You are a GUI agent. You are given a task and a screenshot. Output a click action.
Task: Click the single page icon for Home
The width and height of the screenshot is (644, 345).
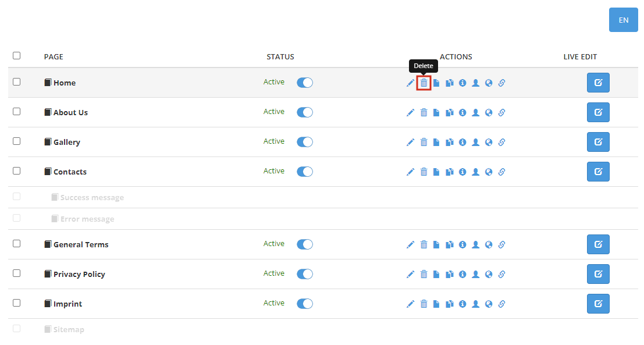point(436,83)
